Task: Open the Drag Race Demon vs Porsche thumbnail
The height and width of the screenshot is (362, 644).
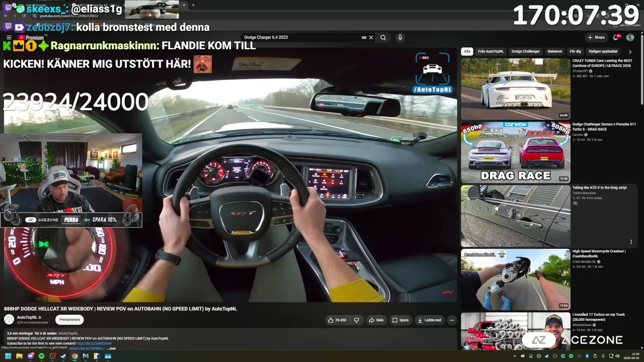Action: click(516, 152)
